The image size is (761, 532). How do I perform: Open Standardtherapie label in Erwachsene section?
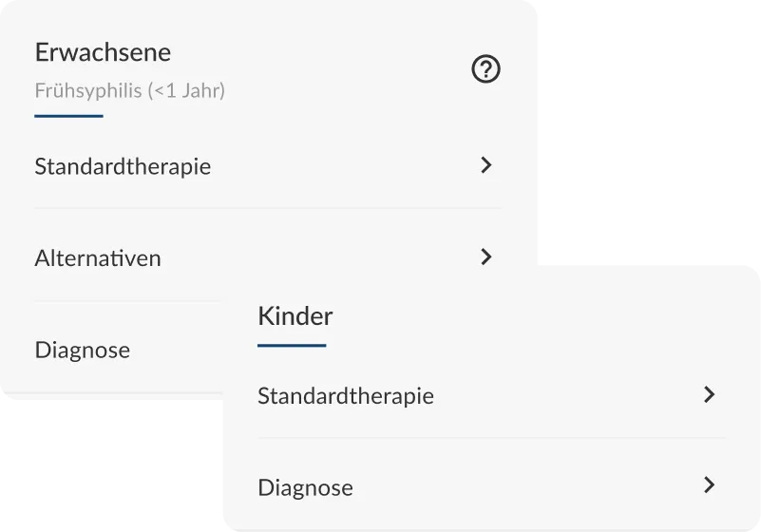[x=123, y=166]
